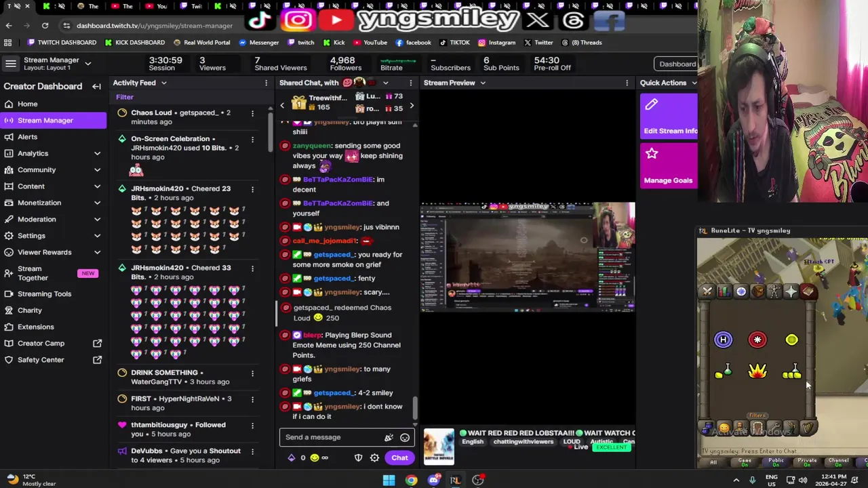Viewport: 868px width, 488px height.
Task: Expand the Viewer Rewards sidebar section
Action: tap(97, 252)
